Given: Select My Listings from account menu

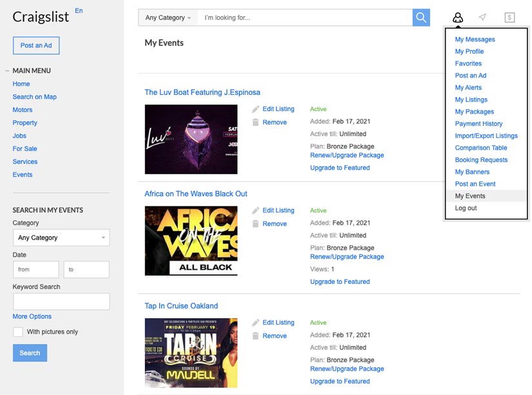Looking at the screenshot, I should click(x=471, y=99).
